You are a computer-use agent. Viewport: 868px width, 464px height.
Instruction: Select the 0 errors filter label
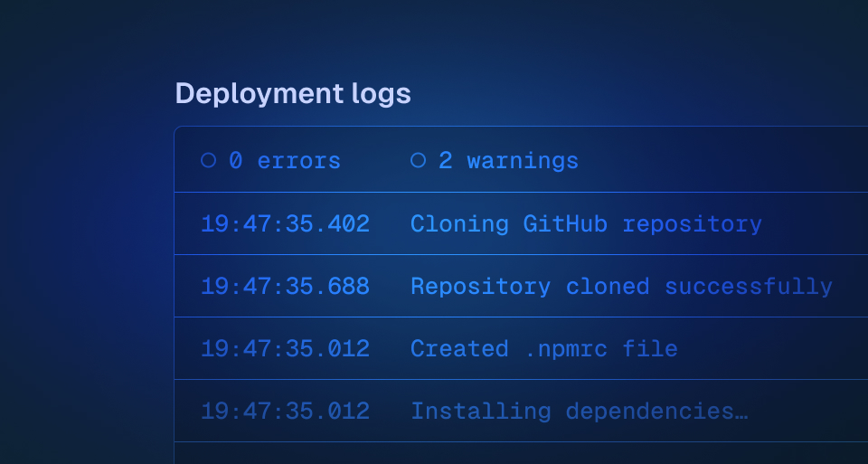coord(285,161)
